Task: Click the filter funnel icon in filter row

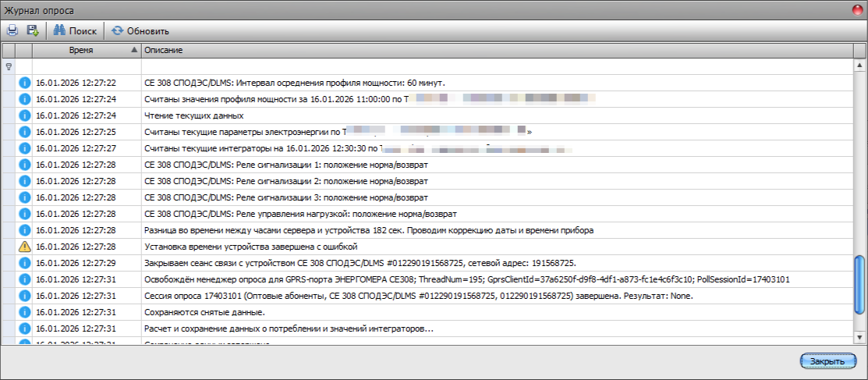Action: tap(9, 66)
